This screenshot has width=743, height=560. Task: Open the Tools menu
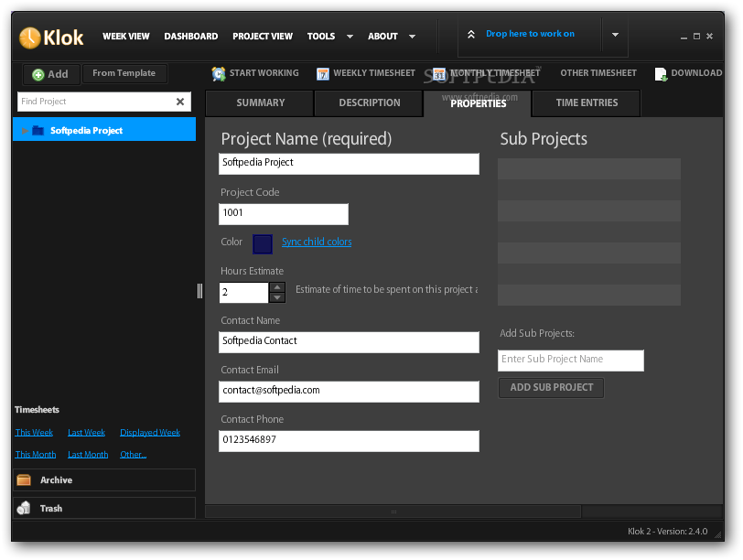tap(321, 37)
